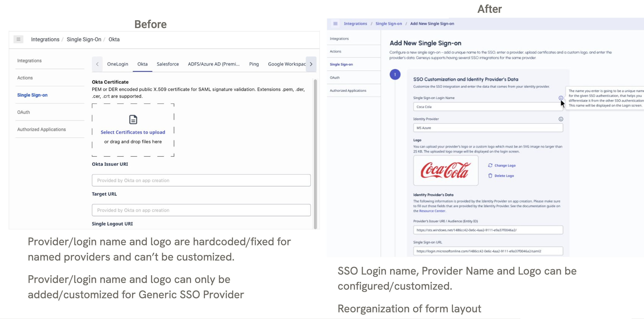Click the Coca-Cola logo thumbnail

[x=445, y=170]
